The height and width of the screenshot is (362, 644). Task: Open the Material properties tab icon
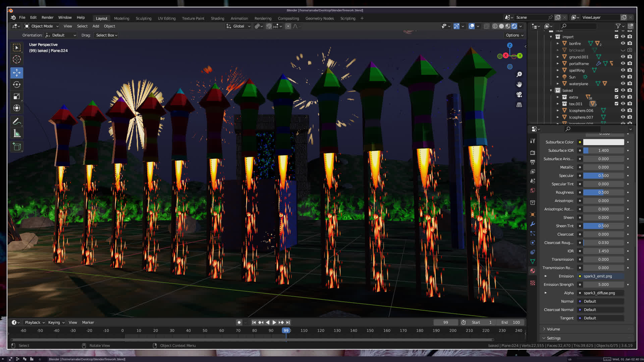(533, 271)
